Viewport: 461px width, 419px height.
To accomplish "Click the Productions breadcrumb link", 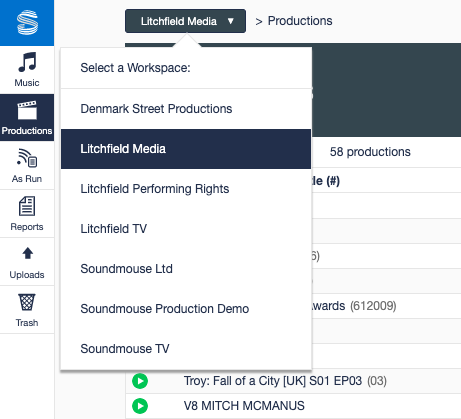I will tap(300, 21).
